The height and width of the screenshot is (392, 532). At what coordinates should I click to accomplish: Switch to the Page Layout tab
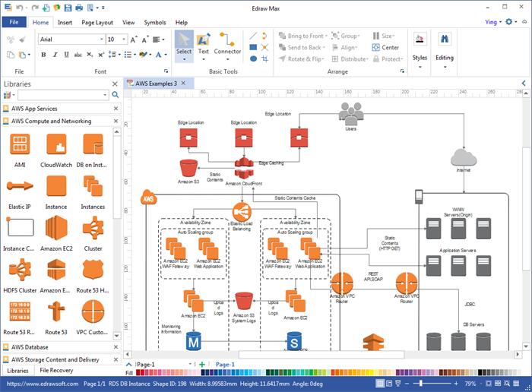click(x=97, y=22)
